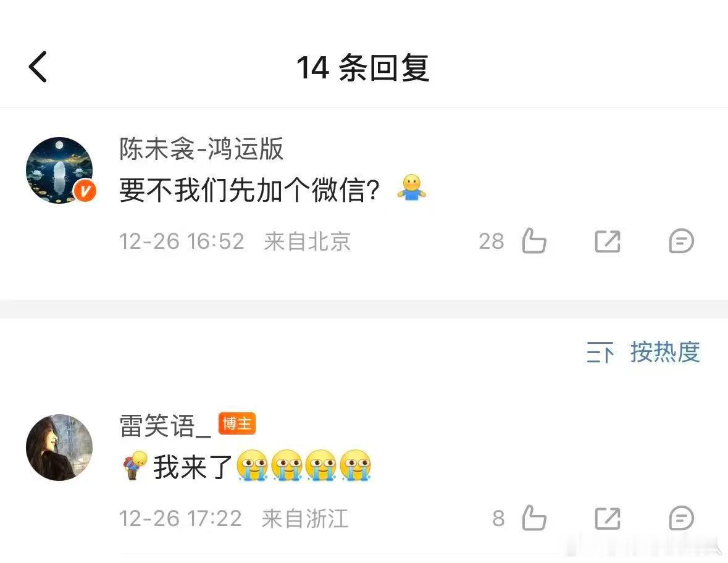Open 雷笑语_ profile avatar

pyautogui.click(x=59, y=448)
